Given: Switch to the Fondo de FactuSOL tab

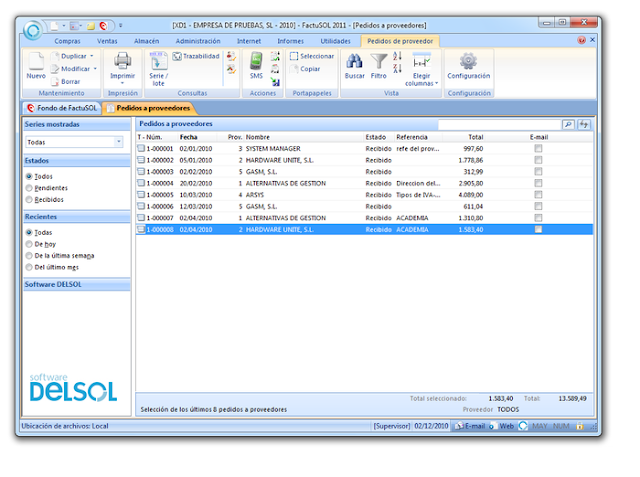Looking at the screenshot, I should 62,108.
